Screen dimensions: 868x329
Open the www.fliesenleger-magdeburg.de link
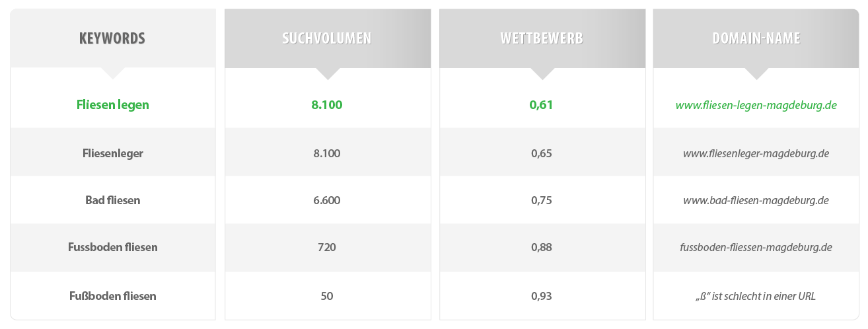click(x=756, y=153)
